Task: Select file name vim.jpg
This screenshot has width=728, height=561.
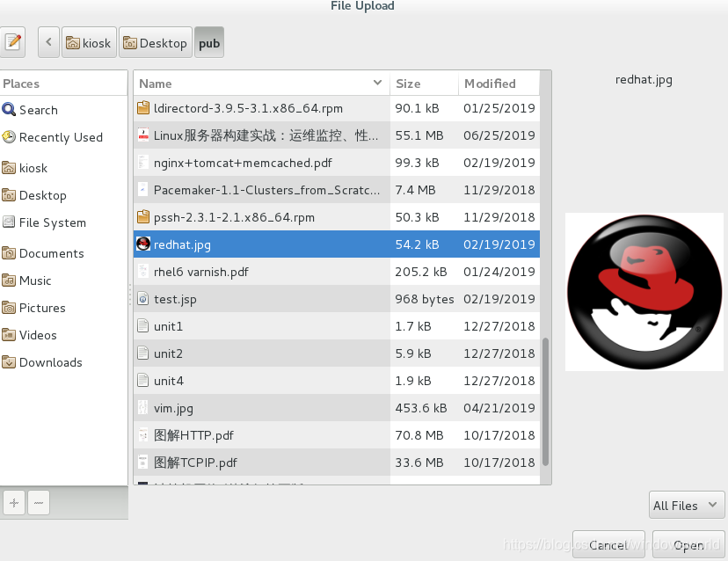Action: (x=173, y=408)
